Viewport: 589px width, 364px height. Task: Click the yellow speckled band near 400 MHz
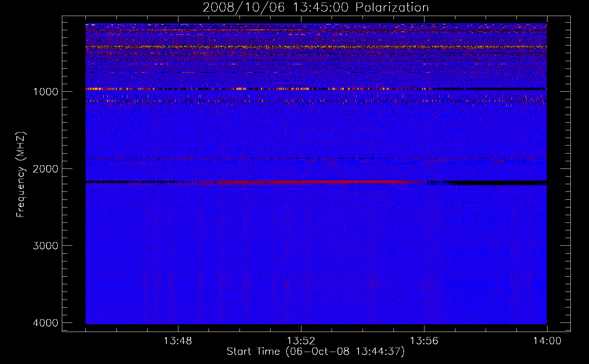[316, 47]
